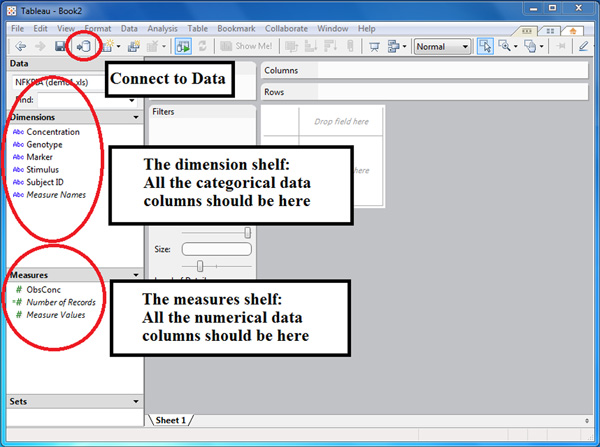Open the View menu
The image size is (600, 447).
tap(66, 29)
